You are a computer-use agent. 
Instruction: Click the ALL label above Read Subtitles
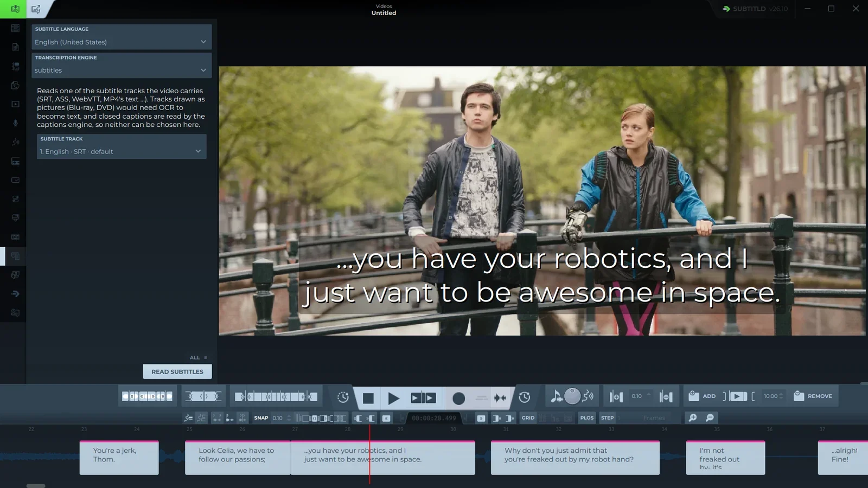pos(195,358)
